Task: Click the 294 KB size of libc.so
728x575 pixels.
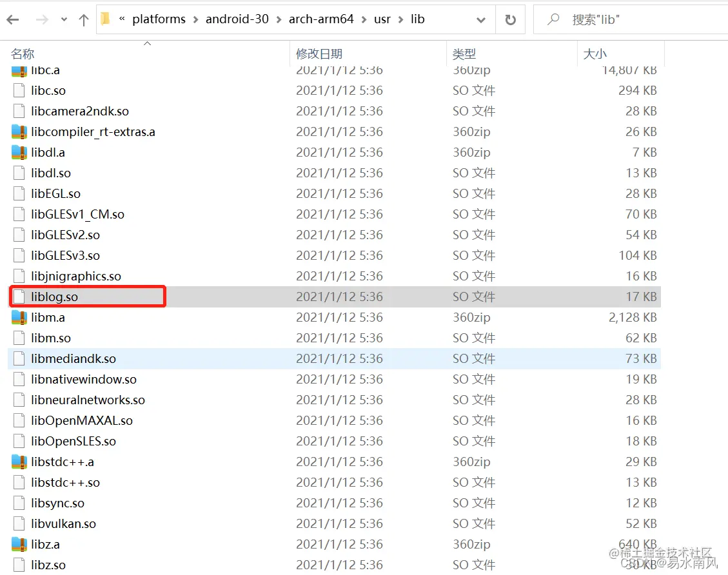Action: (638, 90)
